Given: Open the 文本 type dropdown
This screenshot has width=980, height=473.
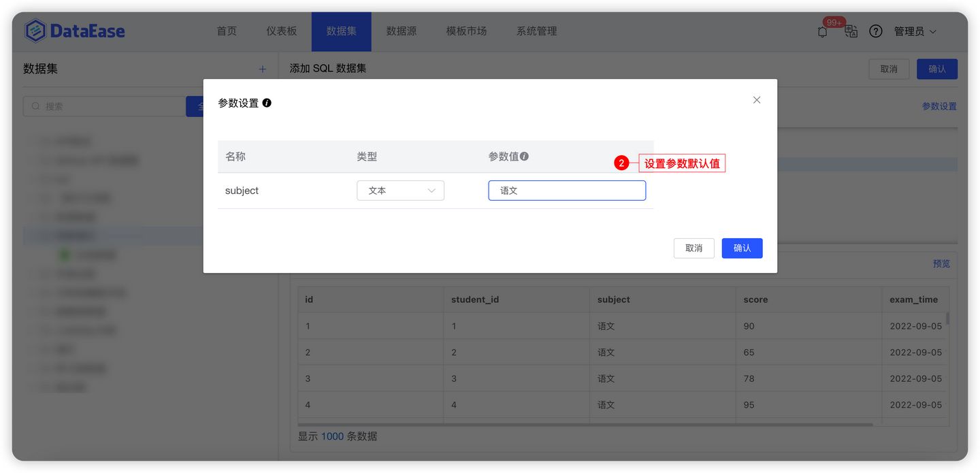Looking at the screenshot, I should pyautogui.click(x=400, y=191).
